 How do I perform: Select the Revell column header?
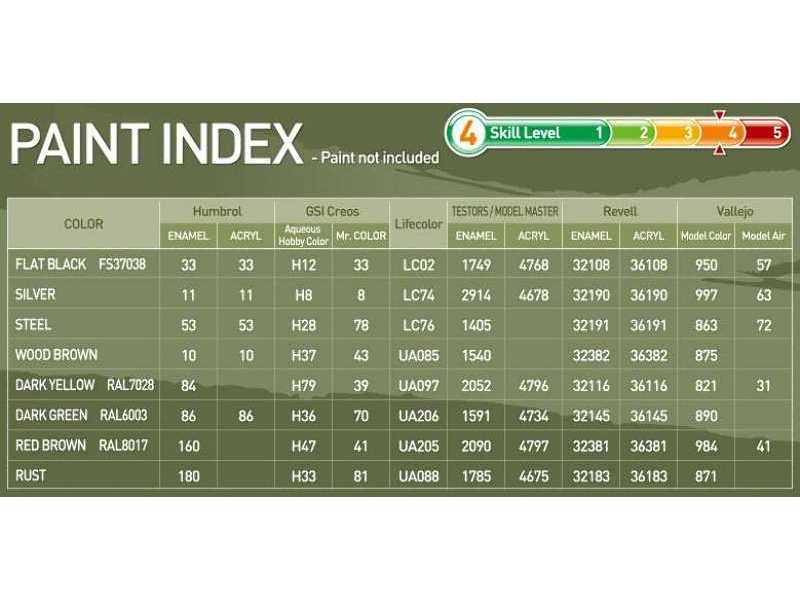click(x=619, y=212)
